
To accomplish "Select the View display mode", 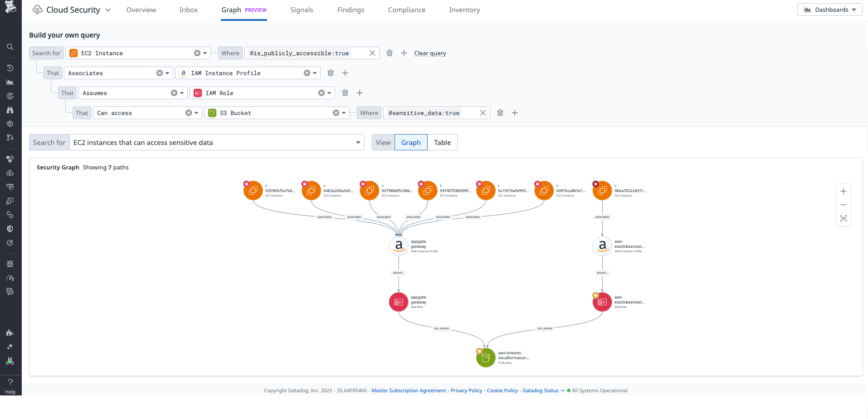I will point(383,142).
